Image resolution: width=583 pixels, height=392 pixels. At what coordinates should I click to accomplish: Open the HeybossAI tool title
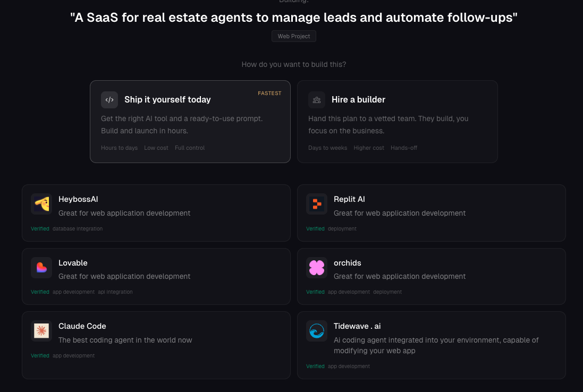[x=78, y=199]
